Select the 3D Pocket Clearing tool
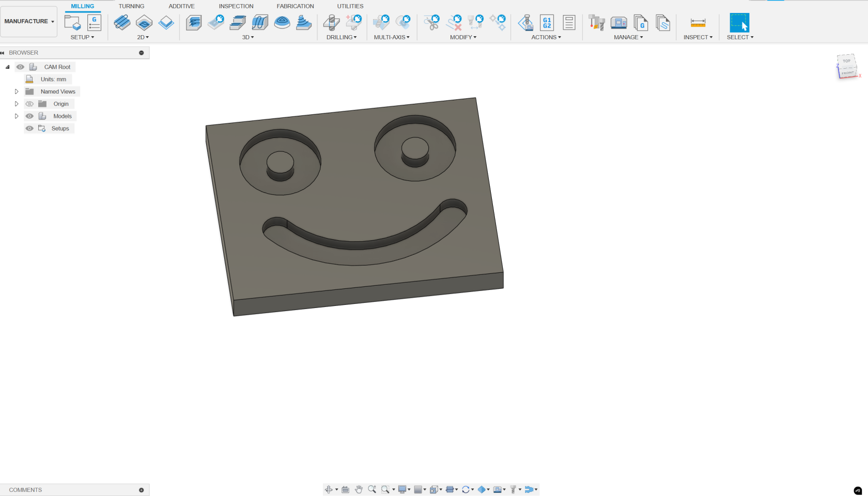868x496 pixels. 216,23
